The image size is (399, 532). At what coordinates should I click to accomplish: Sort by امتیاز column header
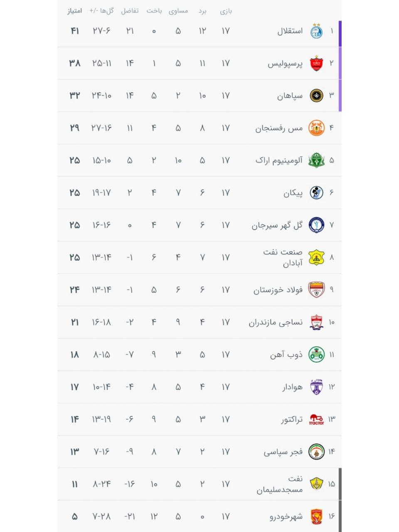coord(75,11)
